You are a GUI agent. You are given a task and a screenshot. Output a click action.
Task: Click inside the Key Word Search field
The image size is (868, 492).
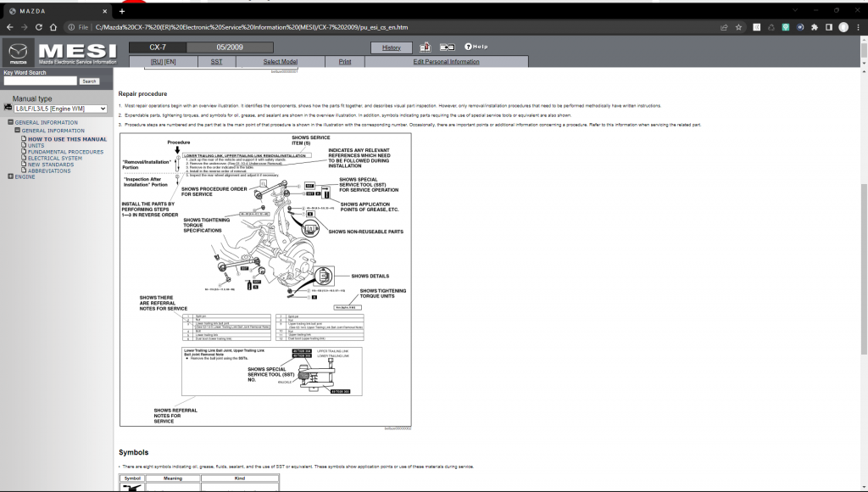38,81
